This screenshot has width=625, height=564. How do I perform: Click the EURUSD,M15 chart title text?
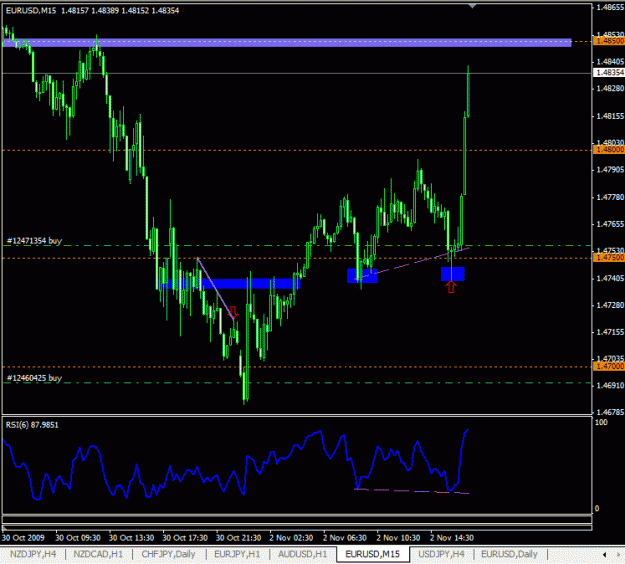(x=31, y=11)
